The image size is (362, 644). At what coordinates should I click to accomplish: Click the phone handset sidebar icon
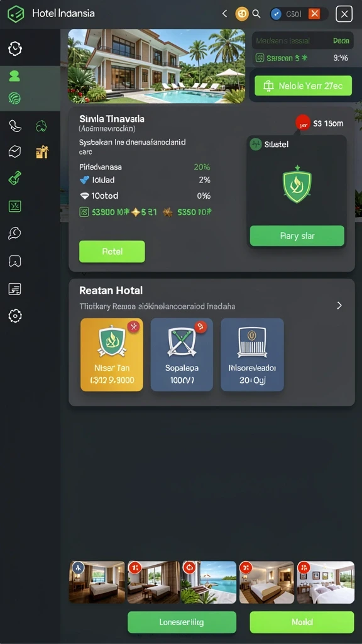point(15,126)
